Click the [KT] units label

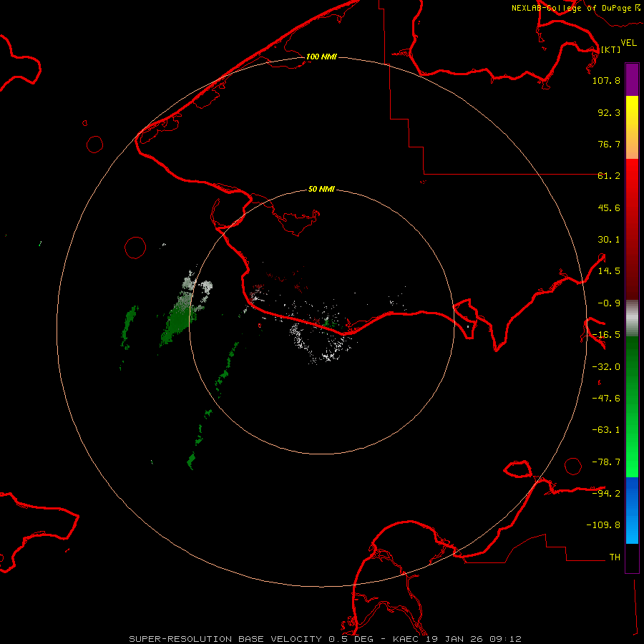(610, 49)
